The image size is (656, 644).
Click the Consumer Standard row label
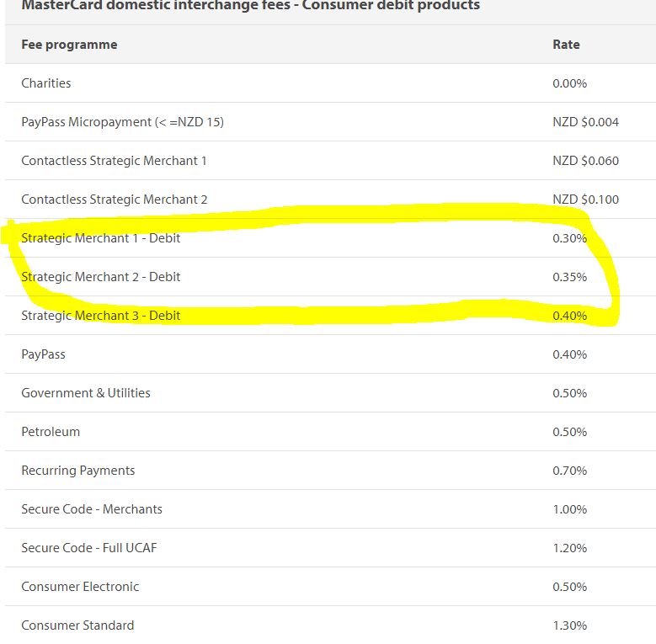tap(77, 625)
